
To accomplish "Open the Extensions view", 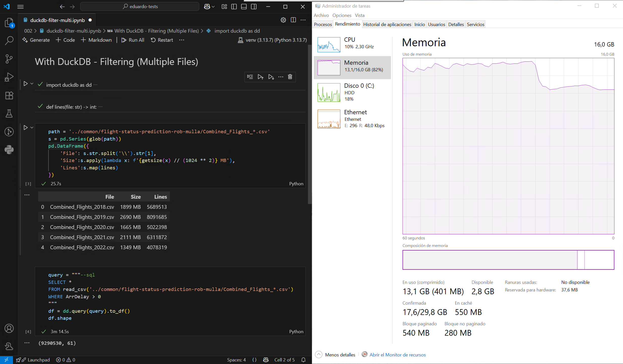I will pyautogui.click(x=9, y=95).
